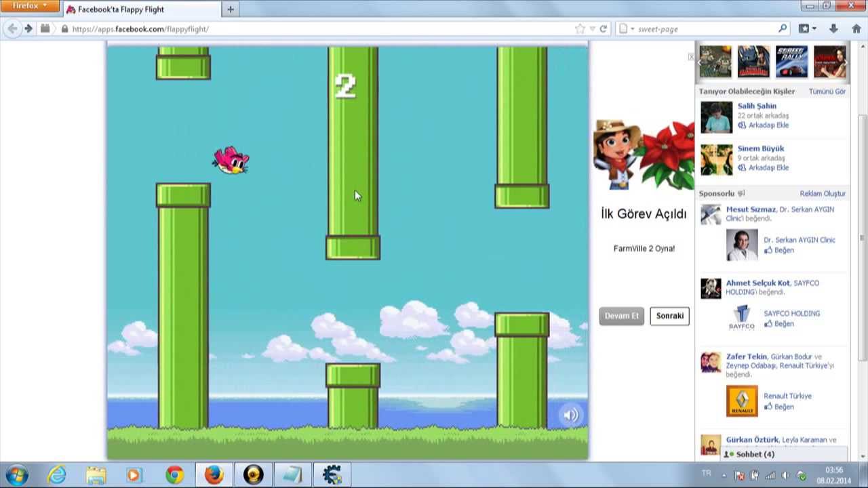The image size is (868, 488).
Task: Click the Tümünü Gör link
Action: [x=827, y=91]
